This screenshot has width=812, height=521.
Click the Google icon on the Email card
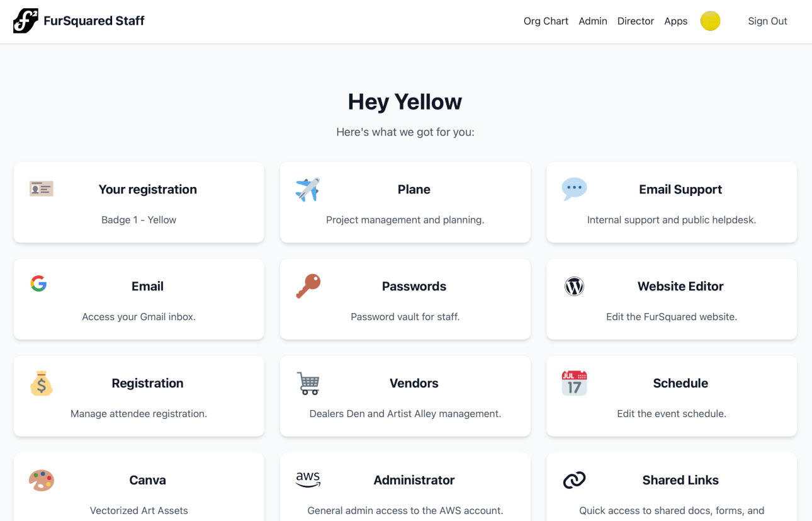click(39, 283)
